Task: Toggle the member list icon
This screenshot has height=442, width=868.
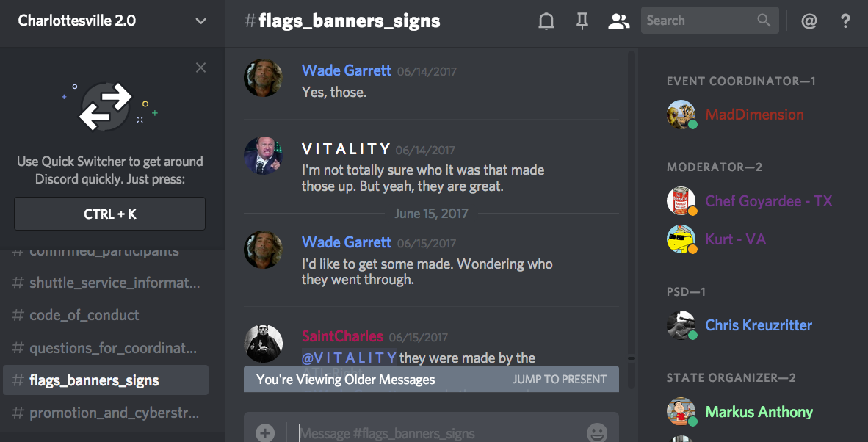Action: click(618, 21)
